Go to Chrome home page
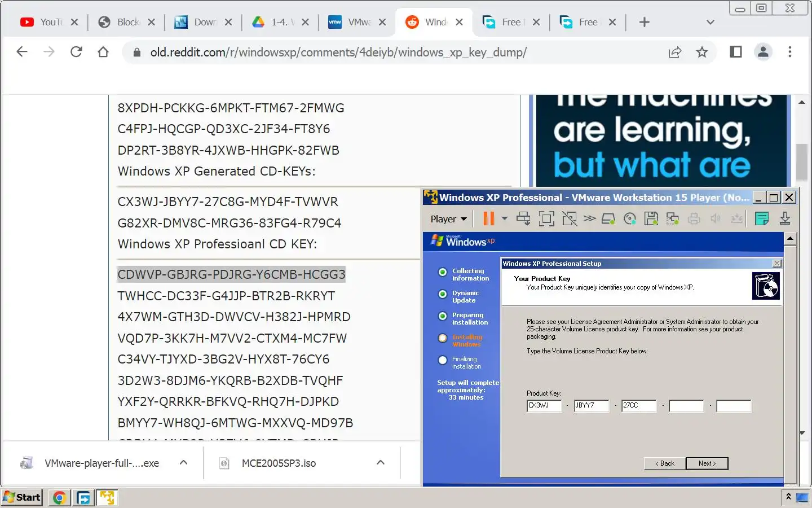812x508 pixels. coord(103,52)
